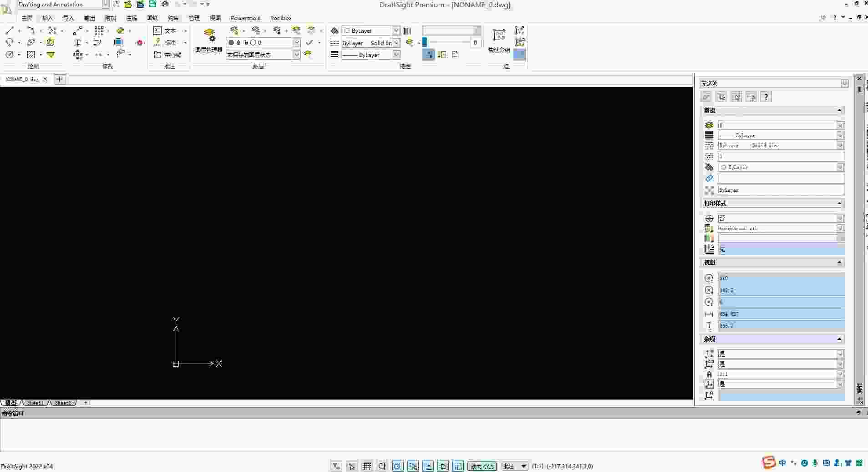Open the Layers Manager (图层管理器)
This screenshot has width=868, height=472.
[x=209, y=41]
